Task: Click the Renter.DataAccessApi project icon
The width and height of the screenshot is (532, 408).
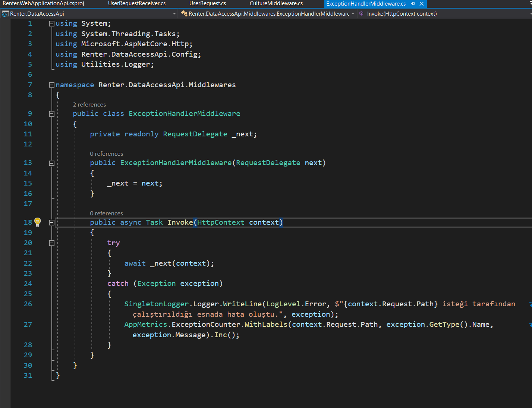Action: coord(5,14)
